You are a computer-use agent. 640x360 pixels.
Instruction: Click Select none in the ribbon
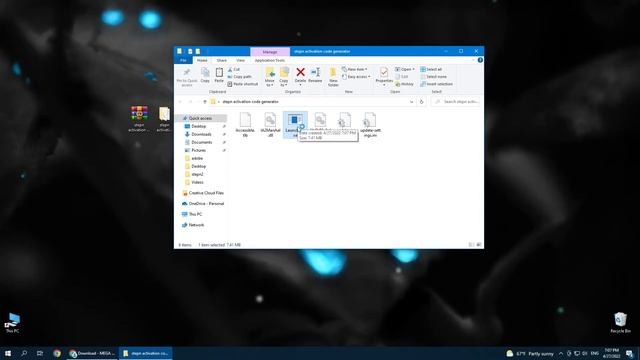[x=433, y=77]
